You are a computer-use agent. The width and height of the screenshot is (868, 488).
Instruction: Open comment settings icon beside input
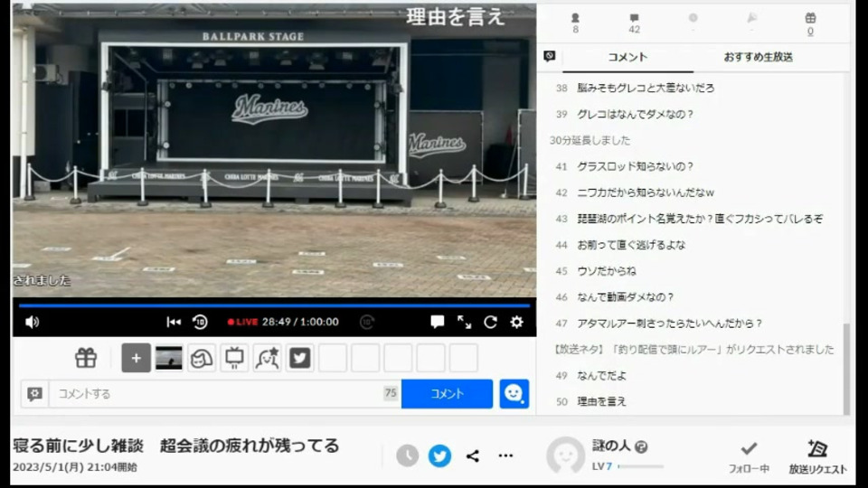(x=35, y=394)
